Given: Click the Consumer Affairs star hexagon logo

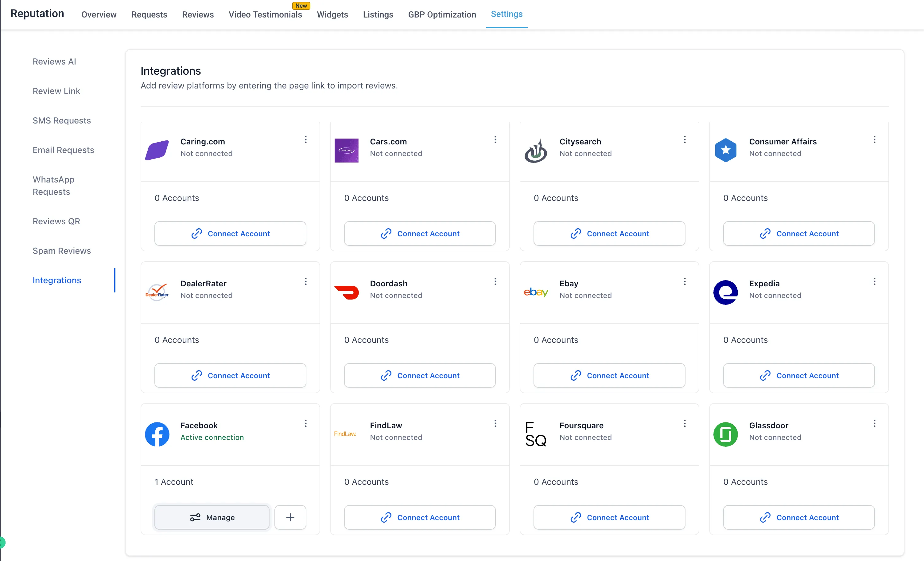Looking at the screenshot, I should [725, 150].
